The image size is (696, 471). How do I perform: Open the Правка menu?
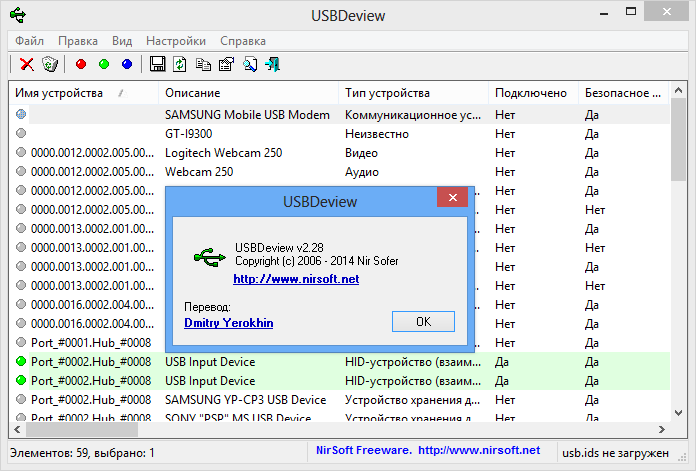point(78,41)
